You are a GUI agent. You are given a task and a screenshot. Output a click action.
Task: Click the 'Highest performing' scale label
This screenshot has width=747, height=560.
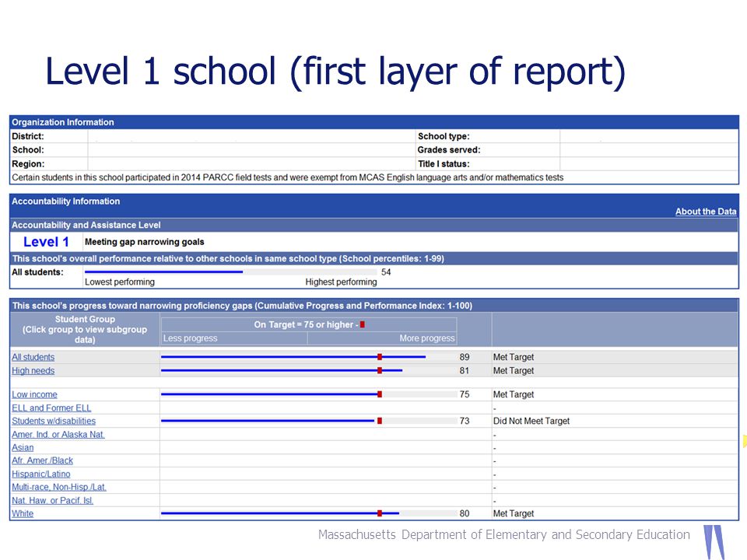(x=341, y=282)
